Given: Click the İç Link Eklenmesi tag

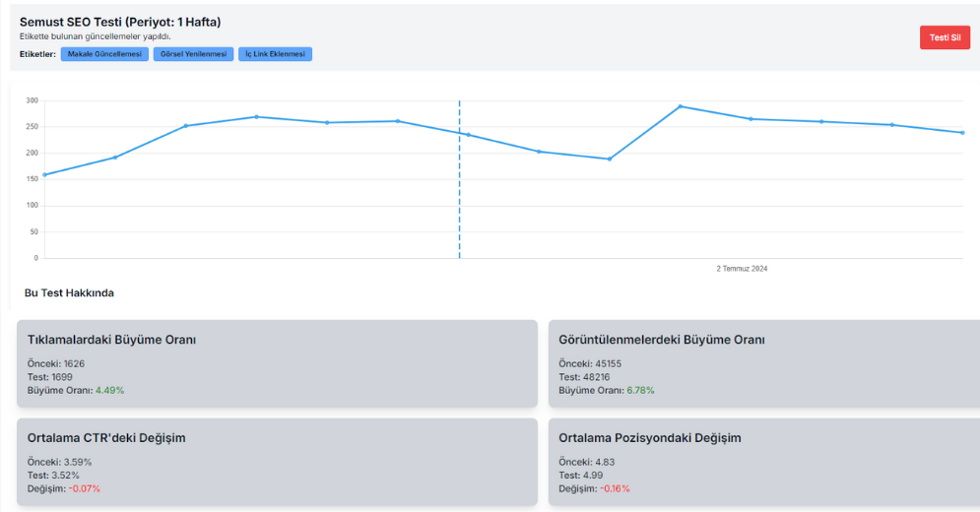Looking at the screenshot, I should pos(275,54).
